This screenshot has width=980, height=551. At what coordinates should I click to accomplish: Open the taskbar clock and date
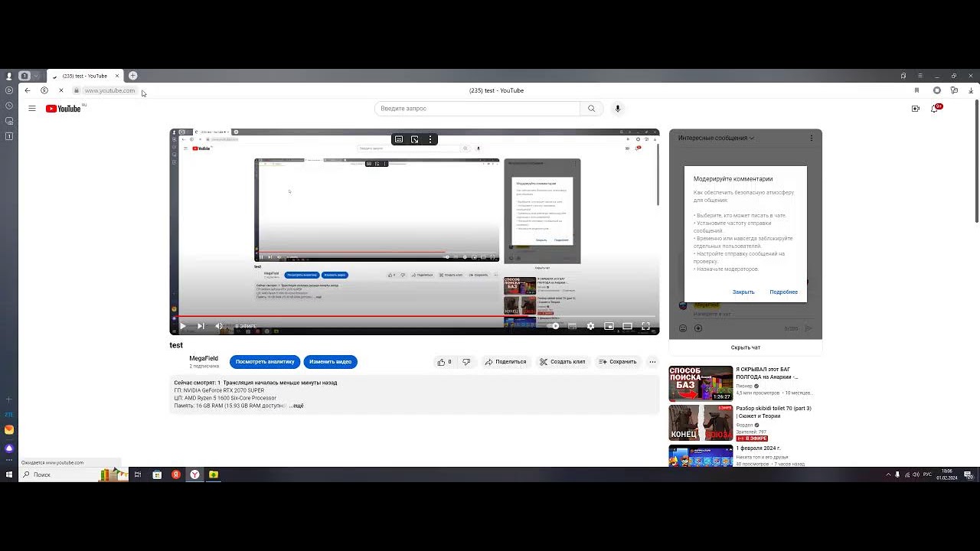[947, 474]
